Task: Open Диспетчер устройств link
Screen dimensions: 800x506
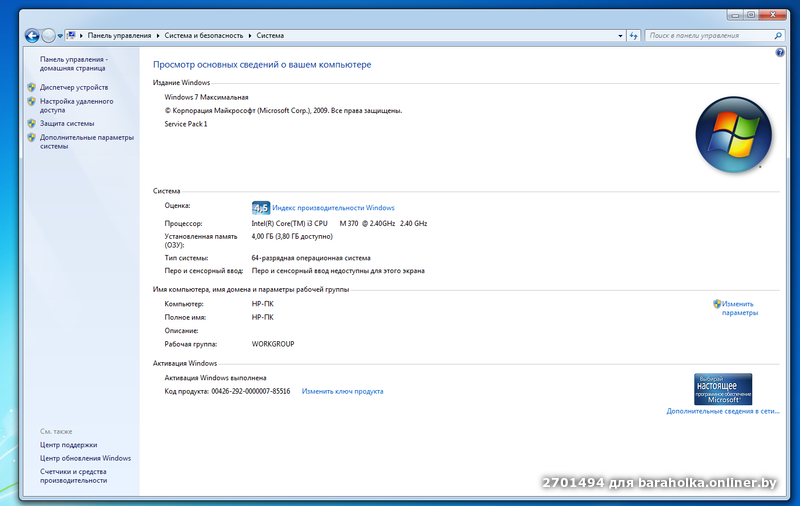Action: click(x=74, y=87)
